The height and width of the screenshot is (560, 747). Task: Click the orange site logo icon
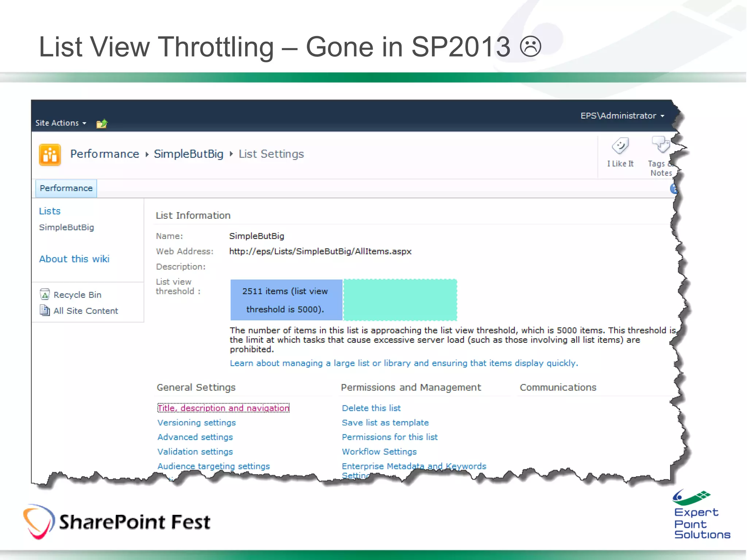point(50,155)
